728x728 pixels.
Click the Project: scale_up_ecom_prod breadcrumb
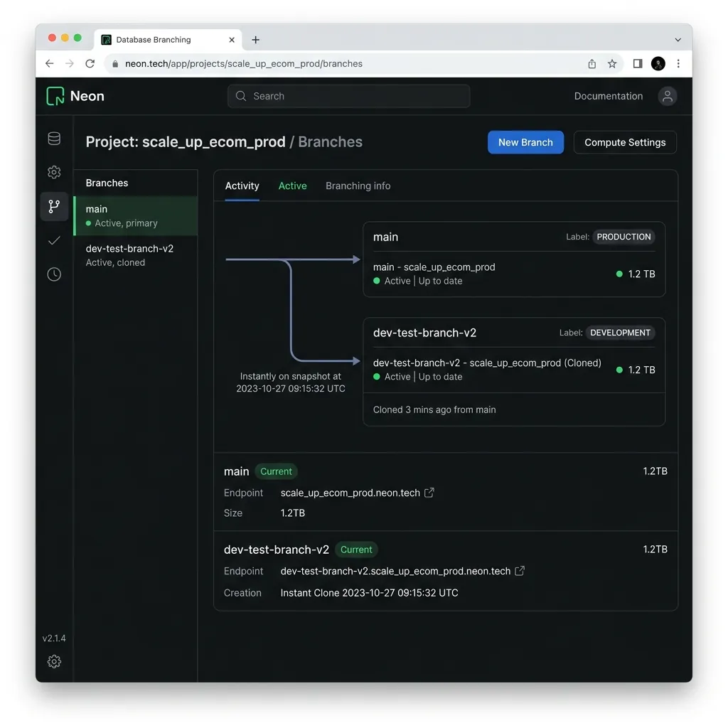click(186, 141)
